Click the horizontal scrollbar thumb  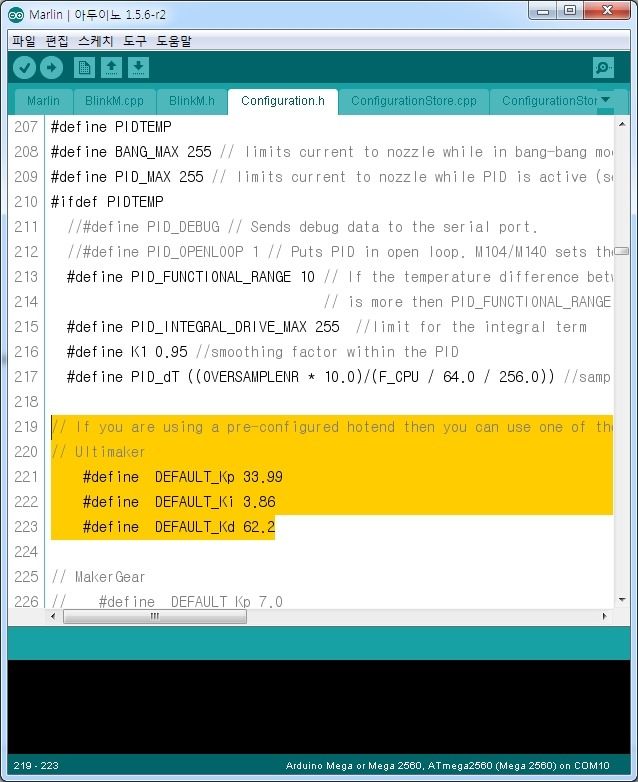pos(155,617)
